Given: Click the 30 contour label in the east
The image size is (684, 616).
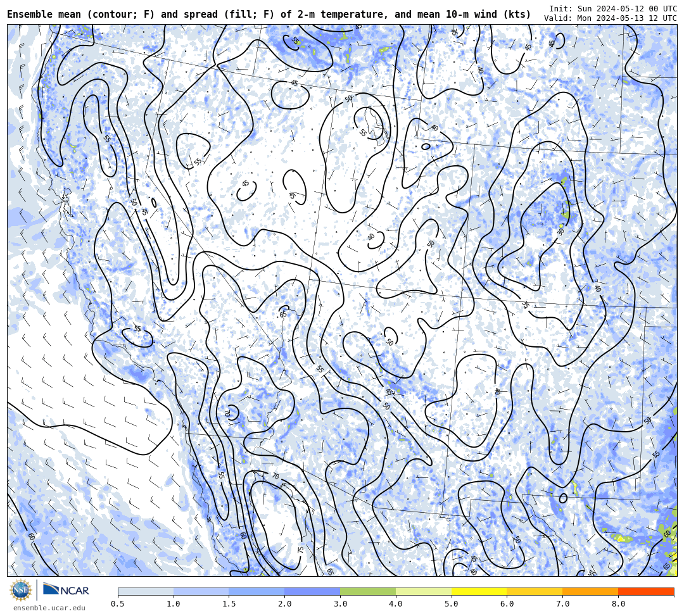Looking at the screenshot, I should click(560, 231).
